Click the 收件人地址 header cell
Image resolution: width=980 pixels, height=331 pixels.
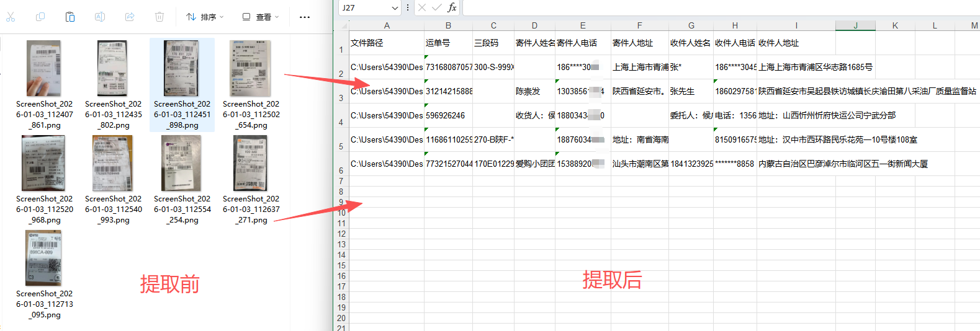coord(796,43)
